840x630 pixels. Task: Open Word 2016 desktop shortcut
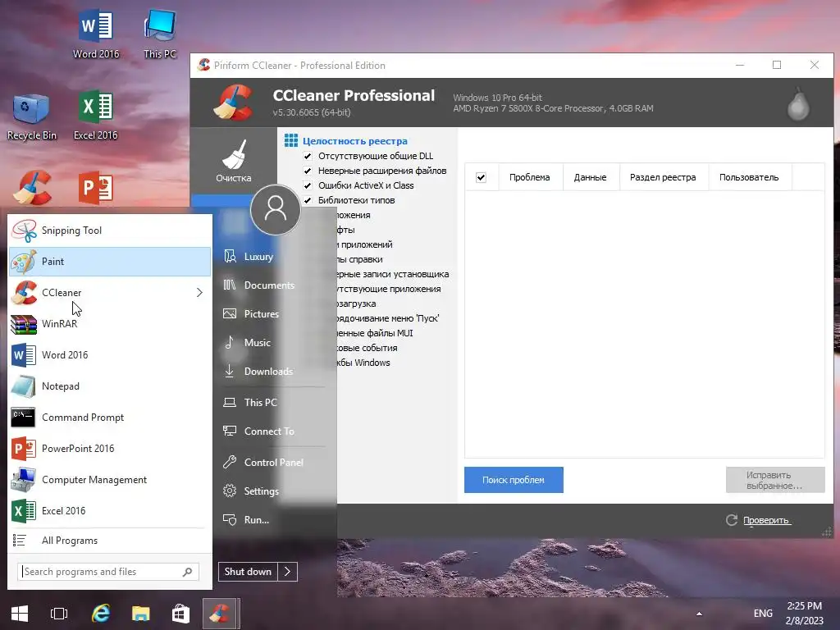(97, 34)
